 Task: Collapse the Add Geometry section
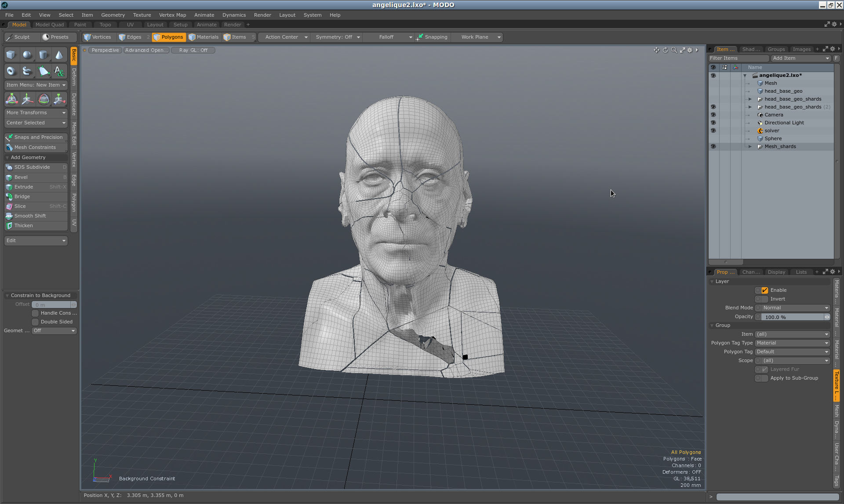[7, 157]
